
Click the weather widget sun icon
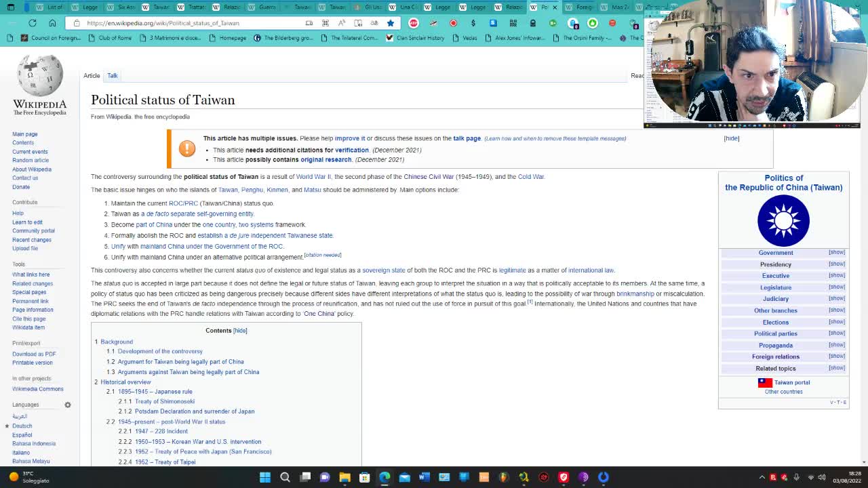13,477
